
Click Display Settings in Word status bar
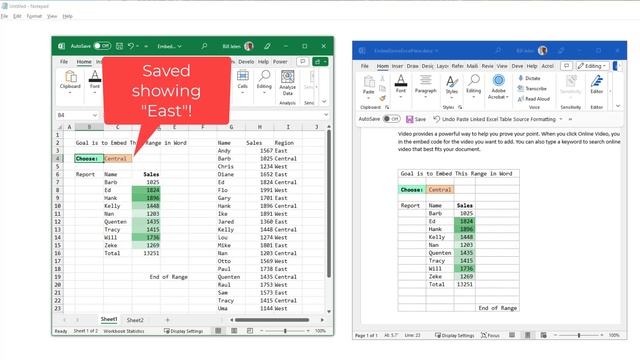[454, 336]
